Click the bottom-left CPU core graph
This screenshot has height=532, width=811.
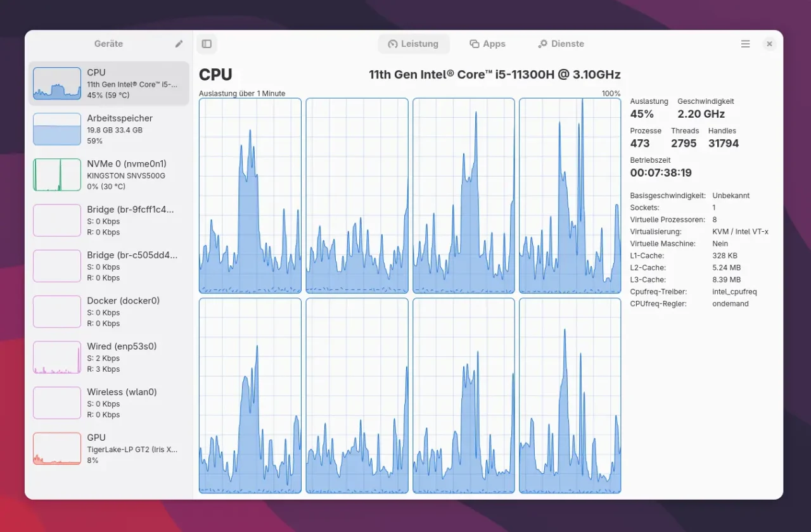[x=250, y=396]
